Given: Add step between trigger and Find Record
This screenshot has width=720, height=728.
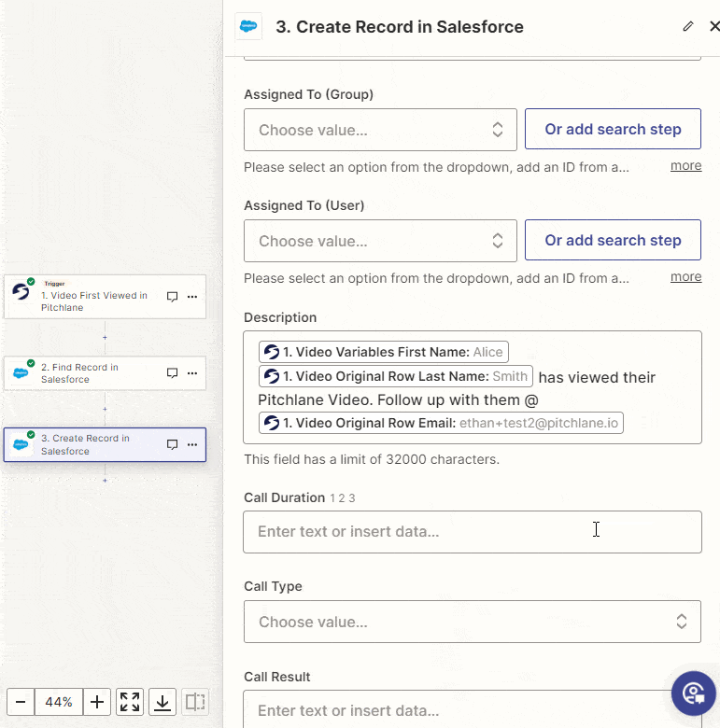Looking at the screenshot, I should [x=105, y=338].
